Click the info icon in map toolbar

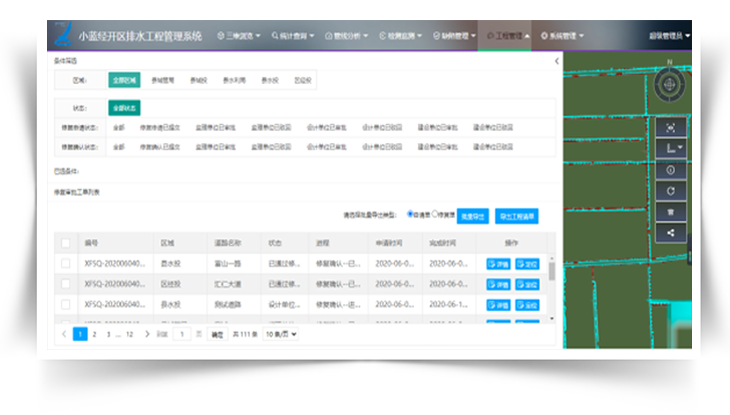[x=670, y=169]
